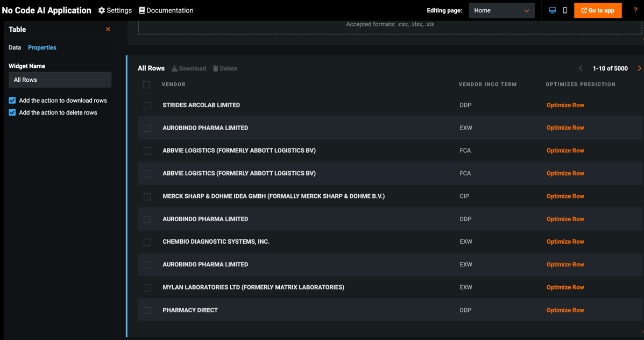Click the Widget Name input field
Viewport: 644px width, 340px height.
(60, 80)
